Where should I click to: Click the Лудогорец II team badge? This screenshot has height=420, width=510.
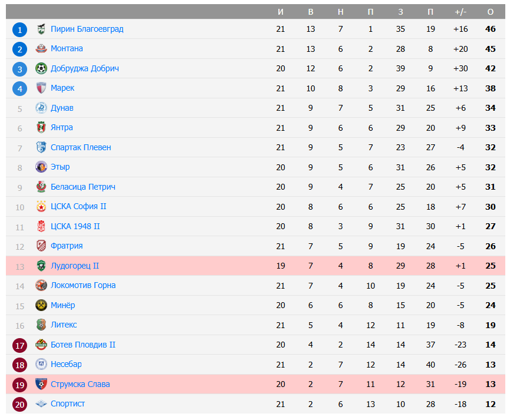coord(41,266)
